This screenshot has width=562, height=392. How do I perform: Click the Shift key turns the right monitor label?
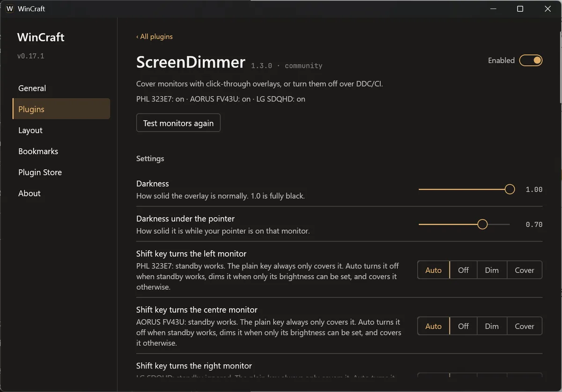[194, 366]
